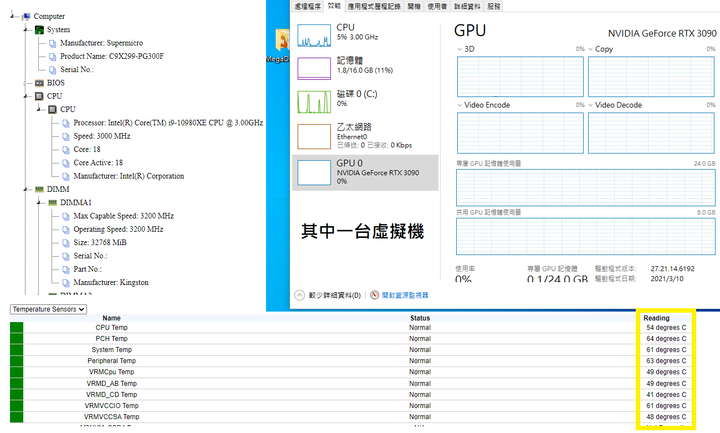720x433 pixels.
Task: Click the BIOS chip icon in the tree
Action: [x=39, y=83]
